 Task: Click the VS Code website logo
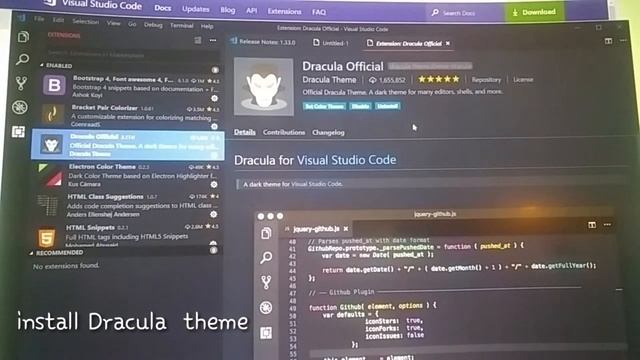50,3
